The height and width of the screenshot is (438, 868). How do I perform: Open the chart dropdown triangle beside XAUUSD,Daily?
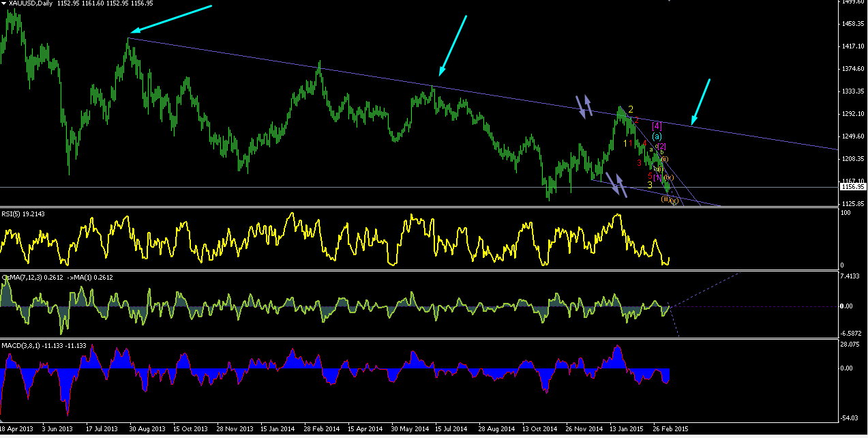(x=4, y=3)
